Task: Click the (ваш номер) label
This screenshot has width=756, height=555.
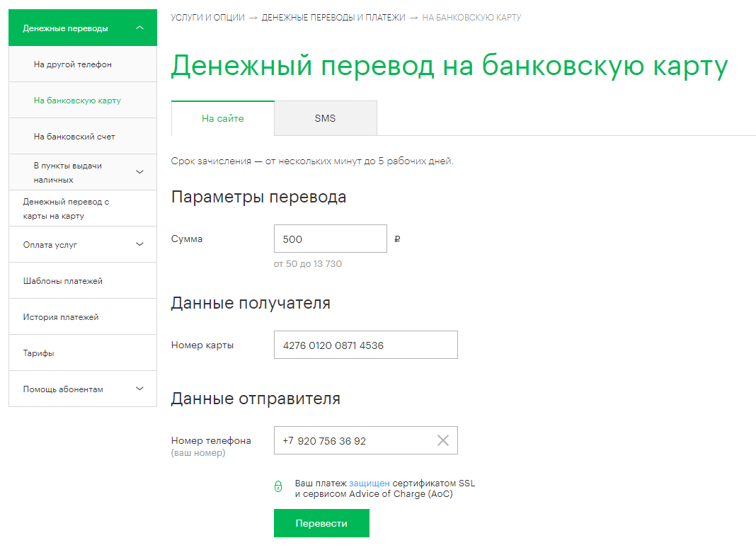Action: 198,453
